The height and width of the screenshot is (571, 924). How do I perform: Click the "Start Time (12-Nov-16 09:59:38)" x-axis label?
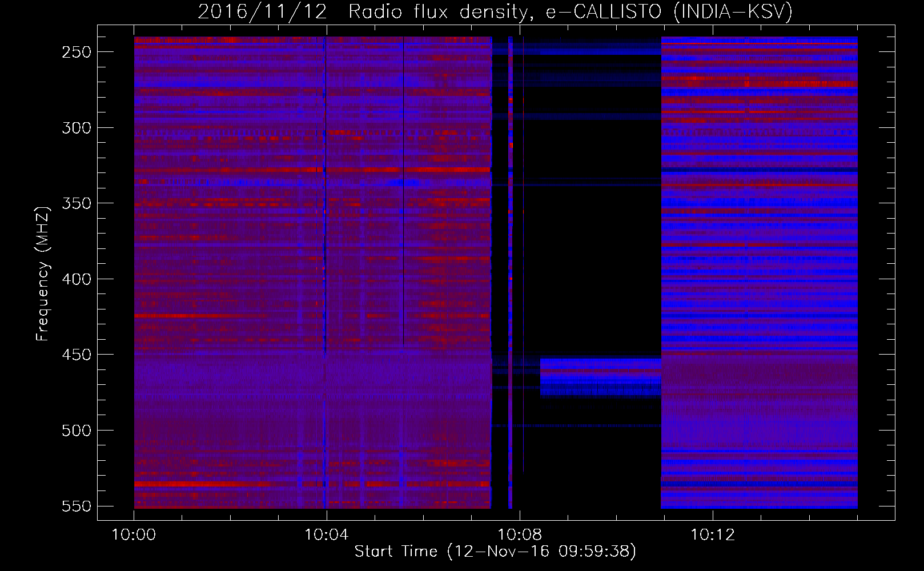(495, 552)
